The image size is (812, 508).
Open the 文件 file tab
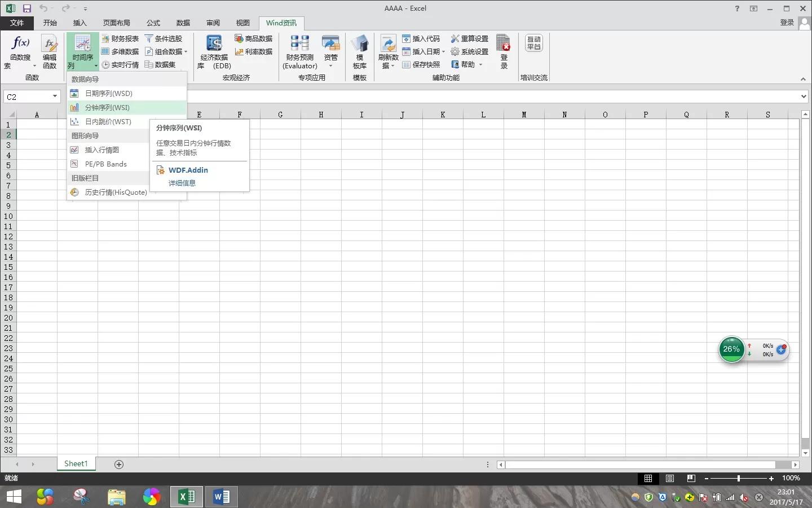(17, 23)
